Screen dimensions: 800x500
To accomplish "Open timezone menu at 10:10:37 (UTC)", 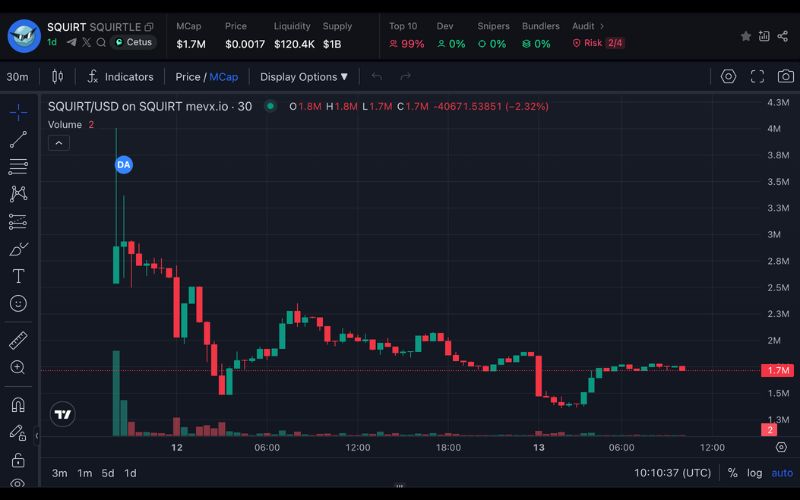I will (x=672, y=473).
